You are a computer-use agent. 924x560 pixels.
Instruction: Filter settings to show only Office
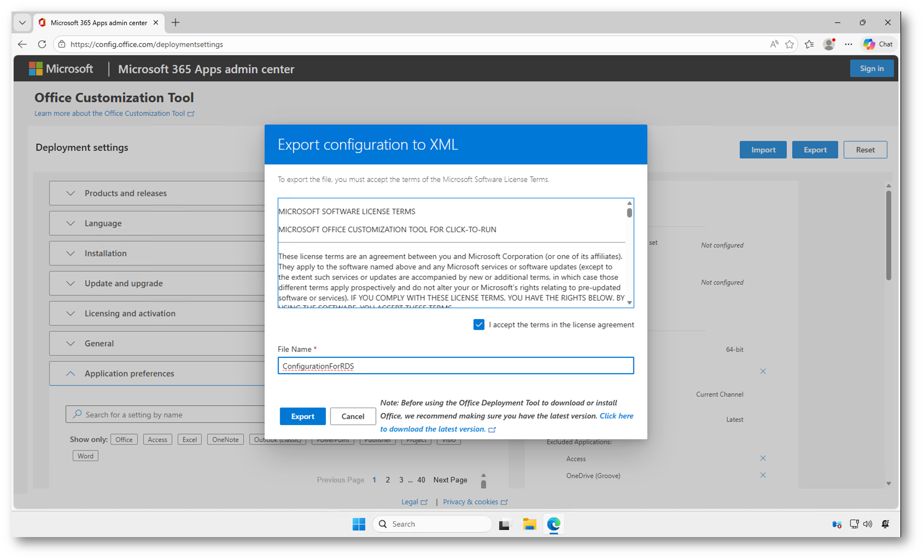(124, 440)
